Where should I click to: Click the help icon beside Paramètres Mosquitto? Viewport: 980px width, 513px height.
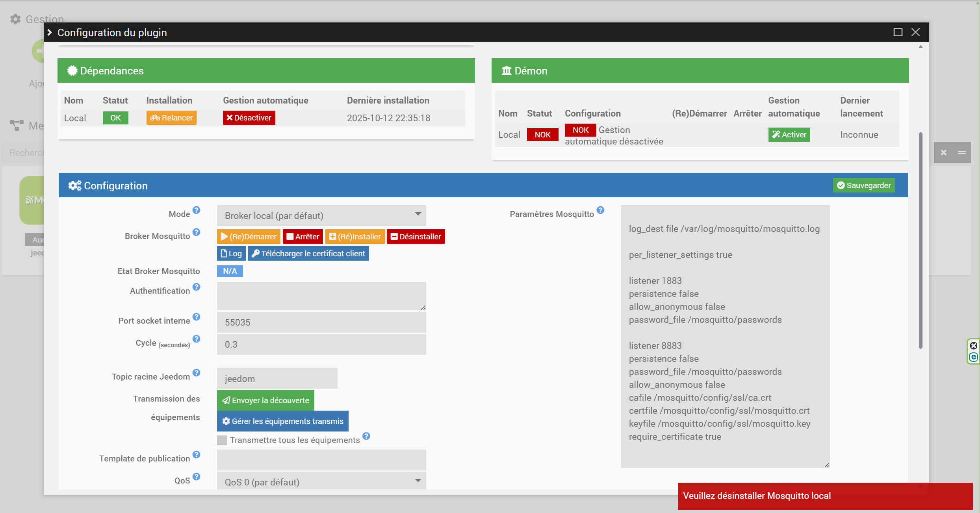point(600,210)
